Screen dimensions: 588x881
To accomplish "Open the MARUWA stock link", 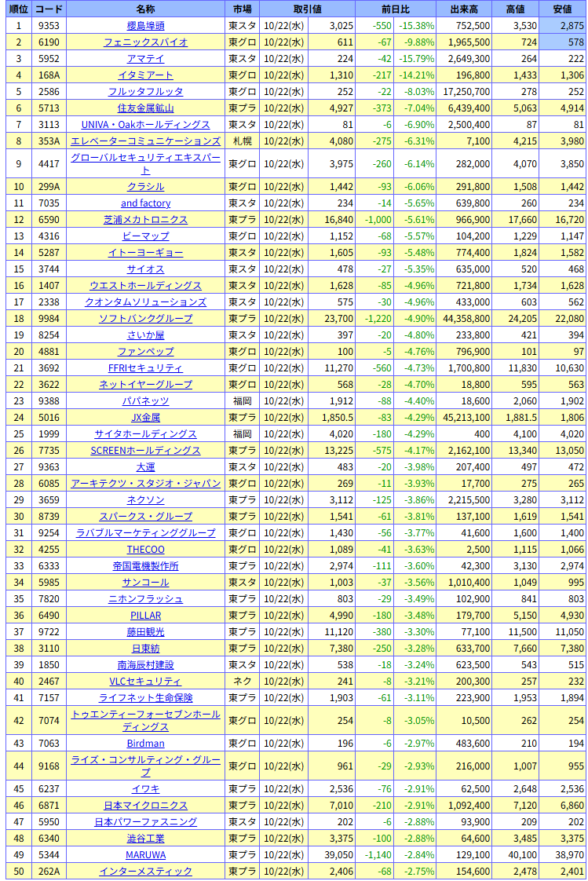I will coord(145,855).
